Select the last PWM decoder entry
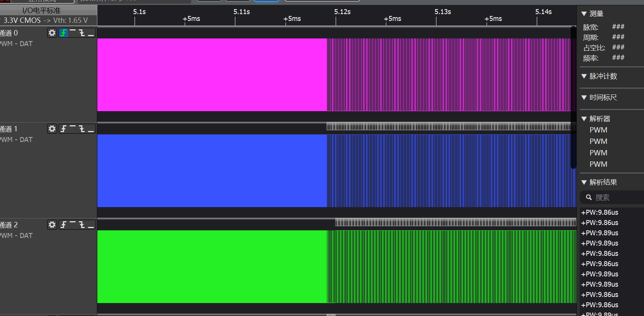The width and height of the screenshot is (644, 316). tap(598, 164)
